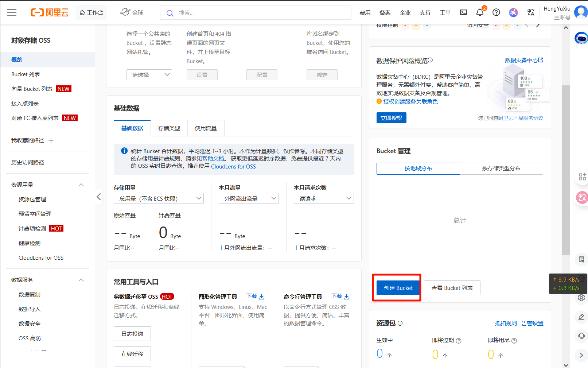The height and width of the screenshot is (368, 588).
Task: Switch to the 存储类型 tab
Action: (x=169, y=128)
